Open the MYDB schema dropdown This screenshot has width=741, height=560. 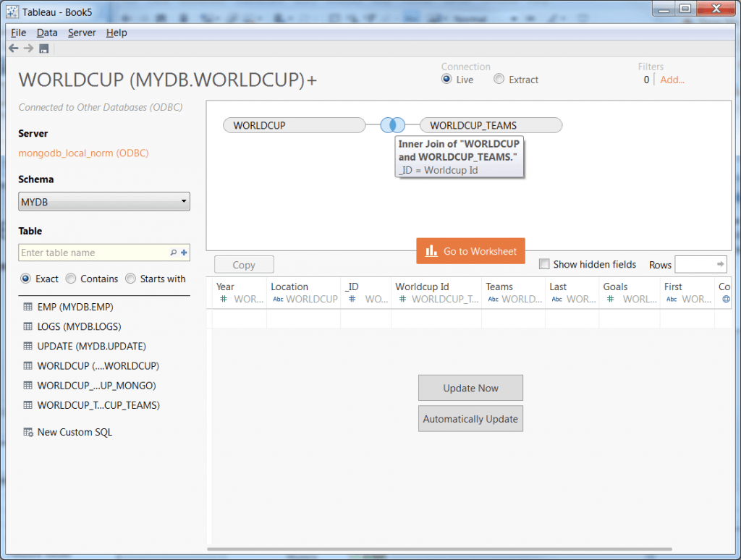(x=104, y=202)
